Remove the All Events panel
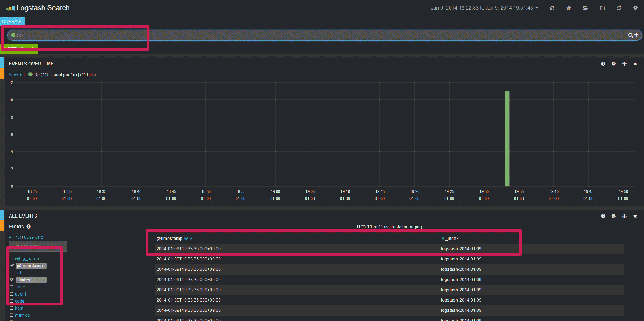Screen dimensions: 644x321 coord(635,216)
